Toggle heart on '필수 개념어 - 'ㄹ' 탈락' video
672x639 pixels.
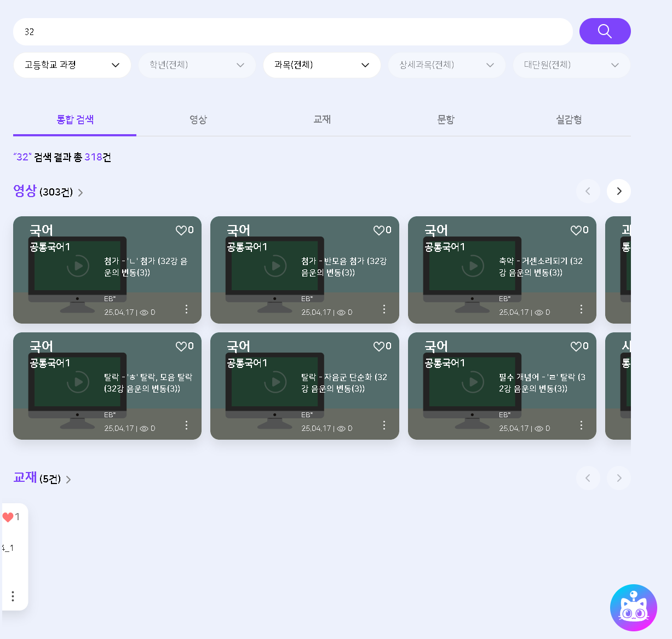pyautogui.click(x=576, y=347)
